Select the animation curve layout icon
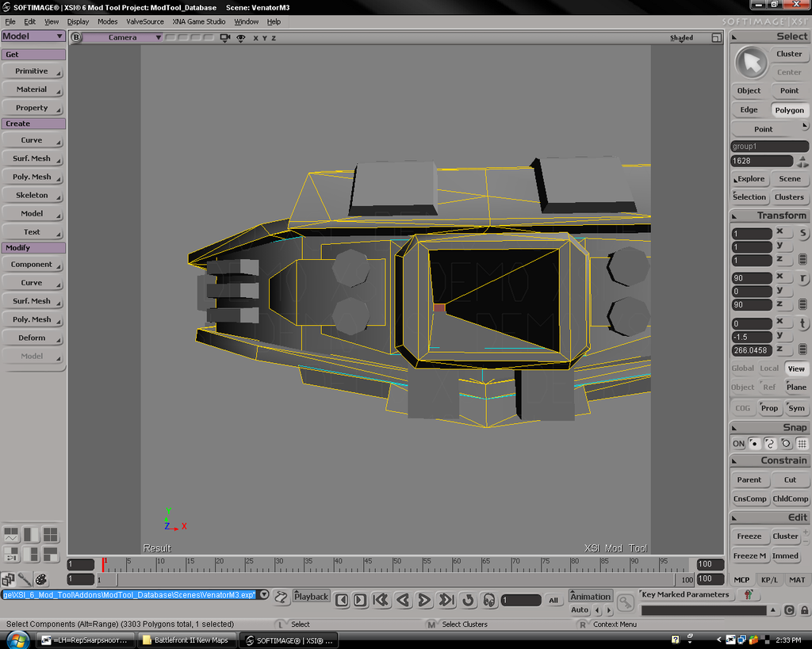812x649 pixels. point(11,535)
